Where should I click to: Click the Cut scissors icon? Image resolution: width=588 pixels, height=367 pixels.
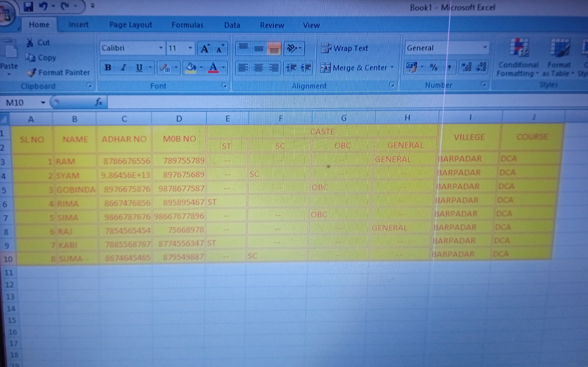(x=30, y=42)
